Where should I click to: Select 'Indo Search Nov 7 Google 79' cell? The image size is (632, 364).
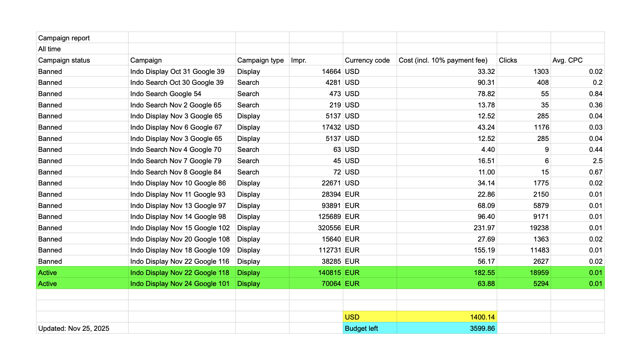(182, 161)
